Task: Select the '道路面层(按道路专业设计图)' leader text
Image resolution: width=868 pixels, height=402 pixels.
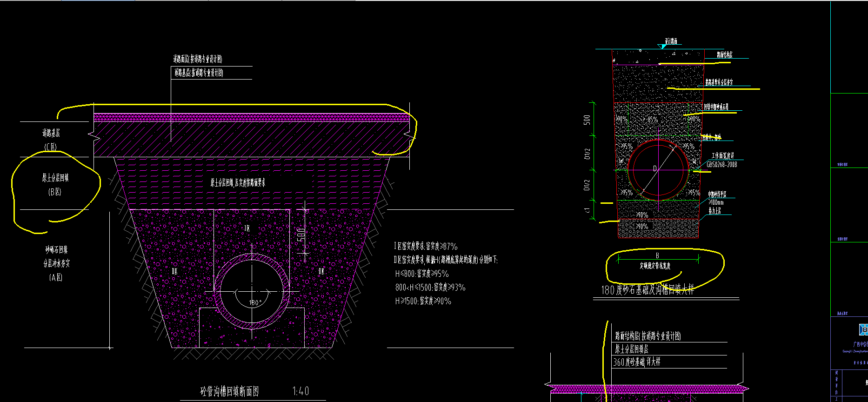Action: coord(198,59)
